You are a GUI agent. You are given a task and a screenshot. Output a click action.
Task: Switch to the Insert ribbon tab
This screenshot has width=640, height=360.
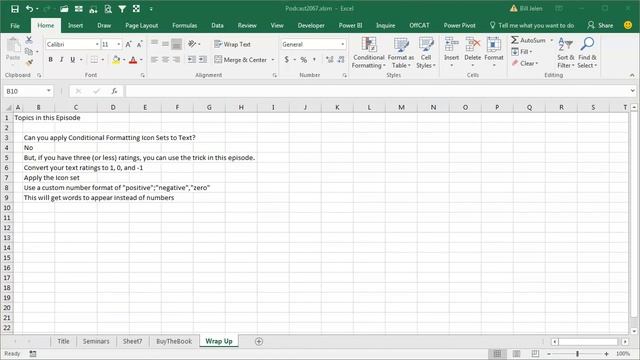pyautogui.click(x=76, y=25)
